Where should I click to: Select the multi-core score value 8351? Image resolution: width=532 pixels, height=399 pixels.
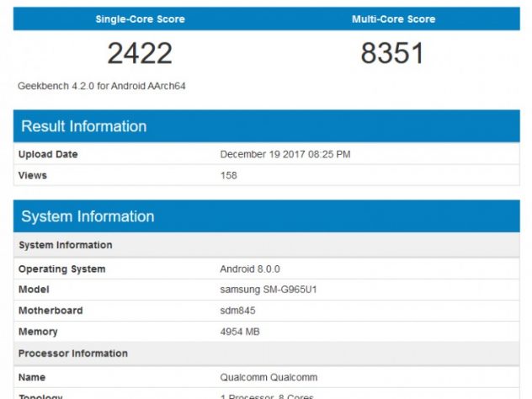pos(392,53)
